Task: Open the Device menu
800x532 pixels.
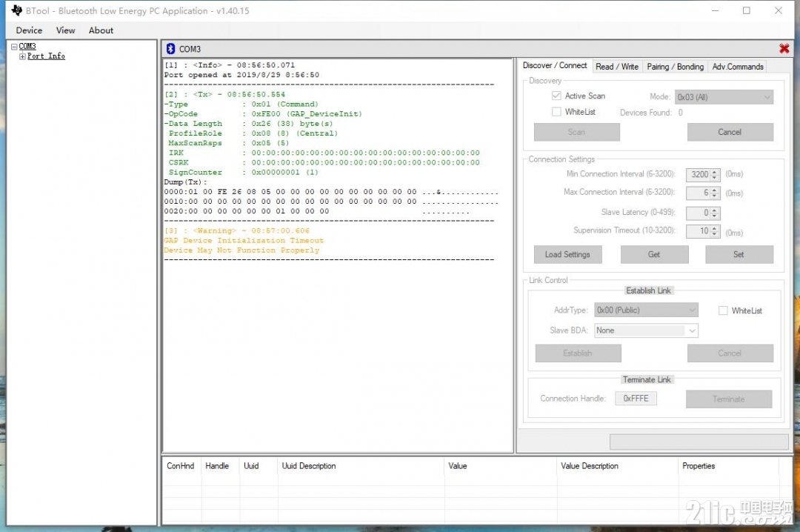Action: tap(29, 30)
